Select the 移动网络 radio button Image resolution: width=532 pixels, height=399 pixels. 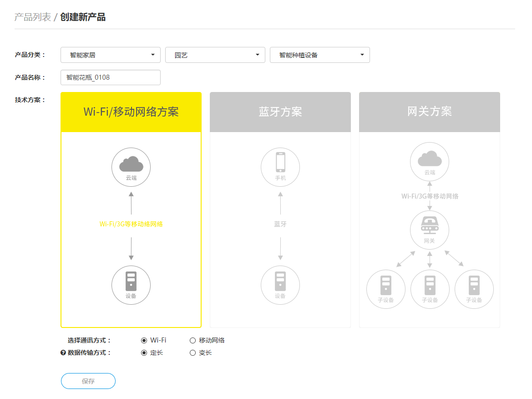point(193,340)
